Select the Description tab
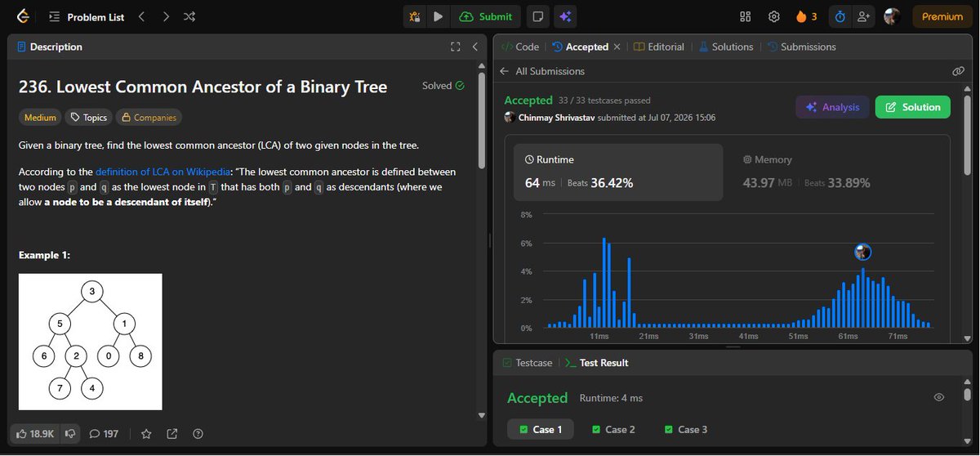This screenshot has height=456, width=980. pos(50,47)
